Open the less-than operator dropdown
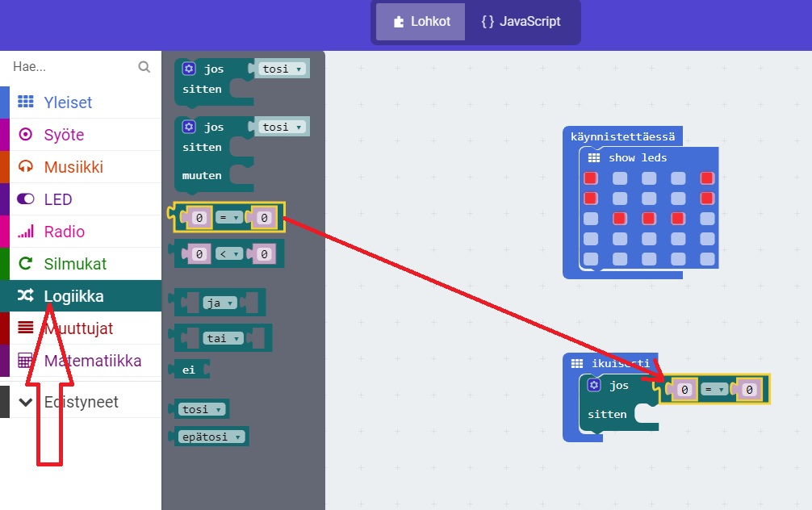The height and width of the screenshot is (510, 812). tap(230, 254)
